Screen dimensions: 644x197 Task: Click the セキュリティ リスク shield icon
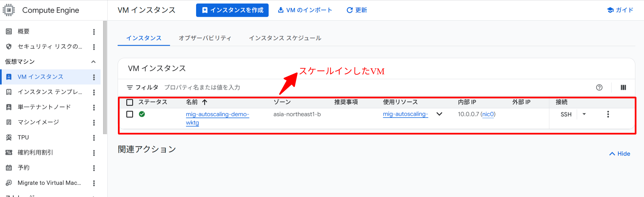9,47
